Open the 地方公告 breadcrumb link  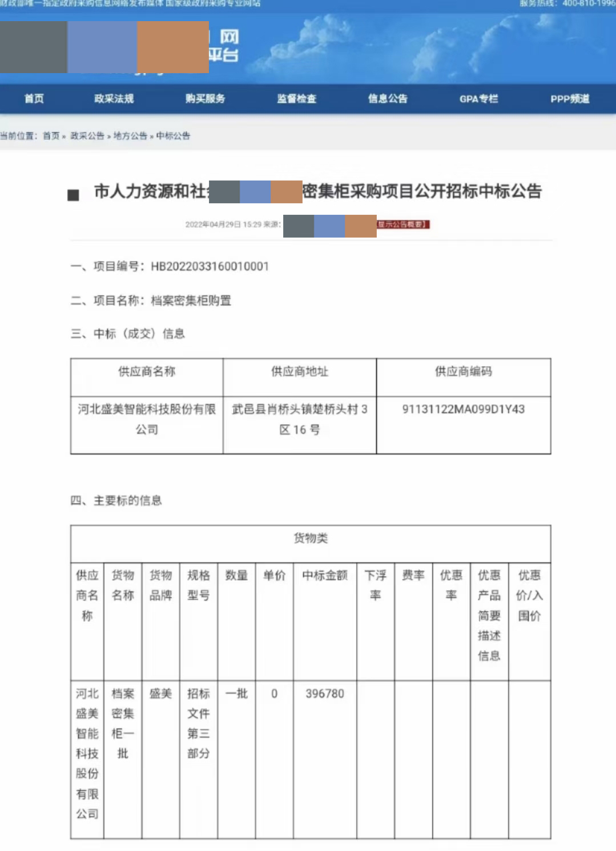[x=130, y=136]
